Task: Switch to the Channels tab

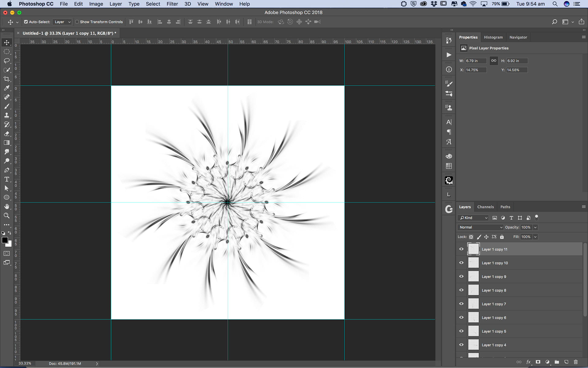Action: (x=485, y=207)
